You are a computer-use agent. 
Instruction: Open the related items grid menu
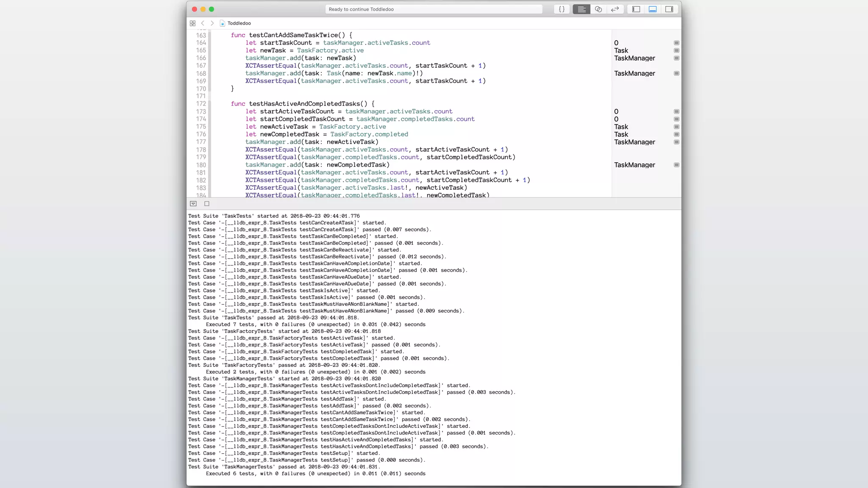192,23
